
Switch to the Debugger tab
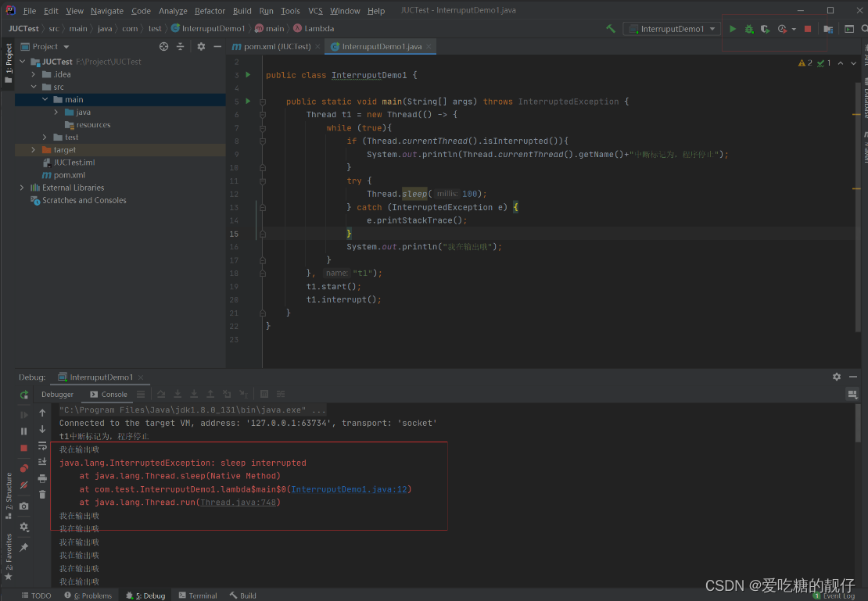(x=57, y=394)
